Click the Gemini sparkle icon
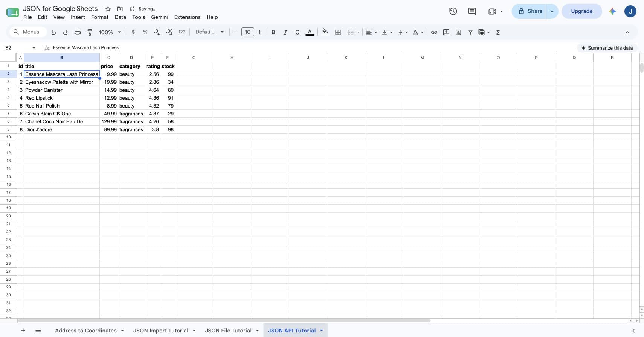The image size is (644, 337). point(612,11)
